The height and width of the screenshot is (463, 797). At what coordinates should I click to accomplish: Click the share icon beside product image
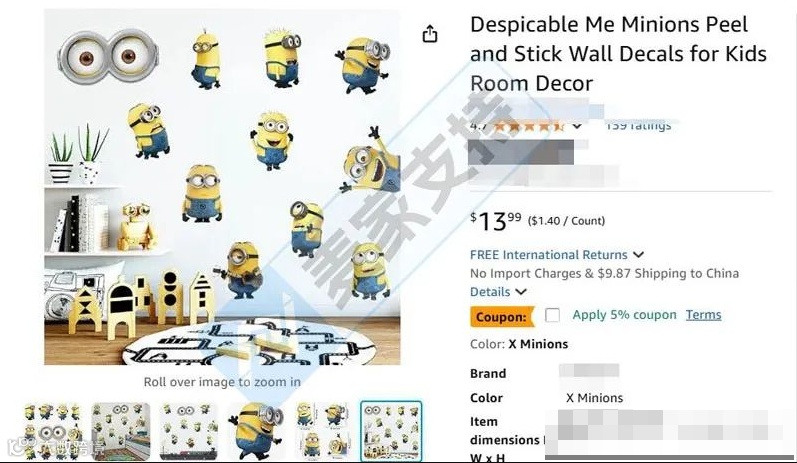(430, 34)
